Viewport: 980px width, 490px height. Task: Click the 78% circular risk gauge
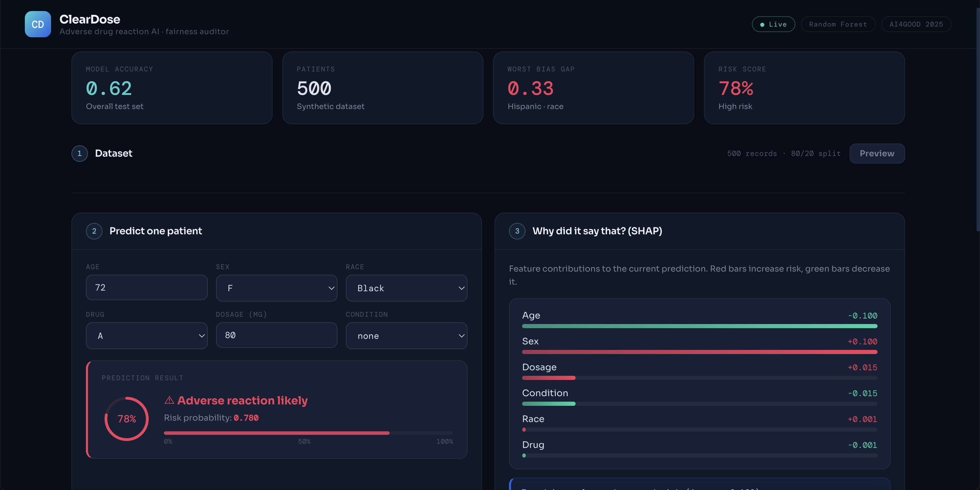127,419
